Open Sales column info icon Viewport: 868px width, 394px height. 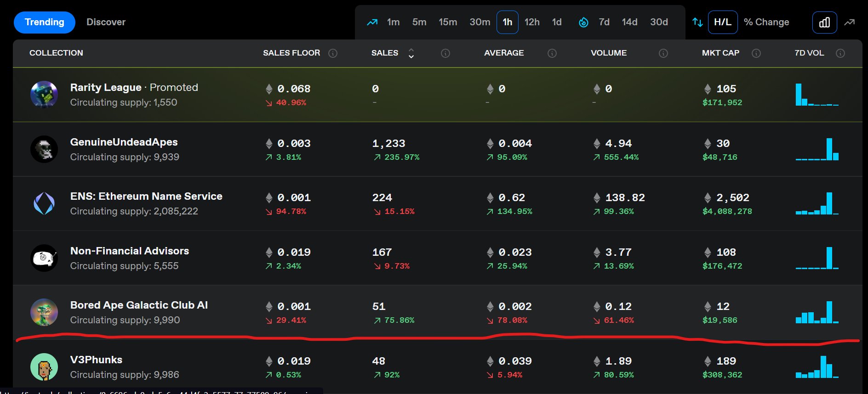point(445,53)
